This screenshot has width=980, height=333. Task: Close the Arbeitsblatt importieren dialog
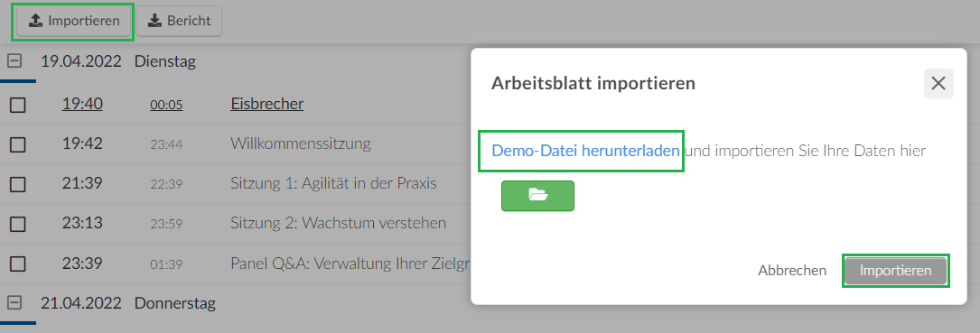(938, 83)
